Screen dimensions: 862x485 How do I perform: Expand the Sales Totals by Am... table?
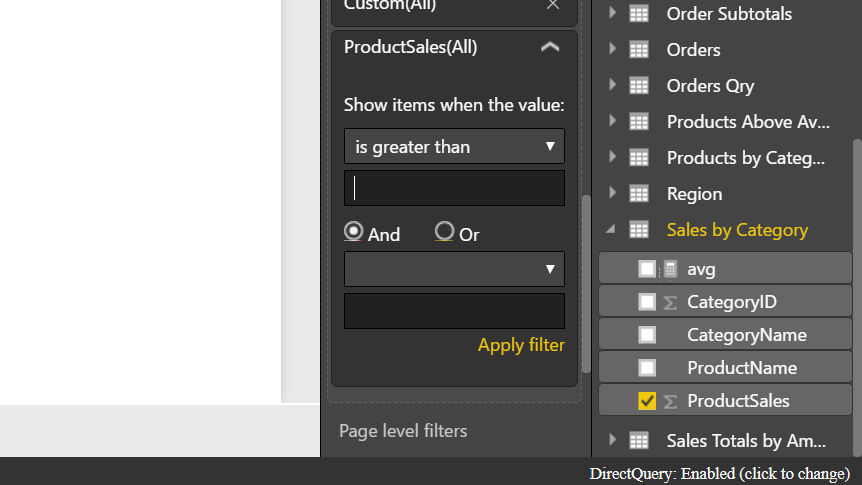(x=612, y=440)
